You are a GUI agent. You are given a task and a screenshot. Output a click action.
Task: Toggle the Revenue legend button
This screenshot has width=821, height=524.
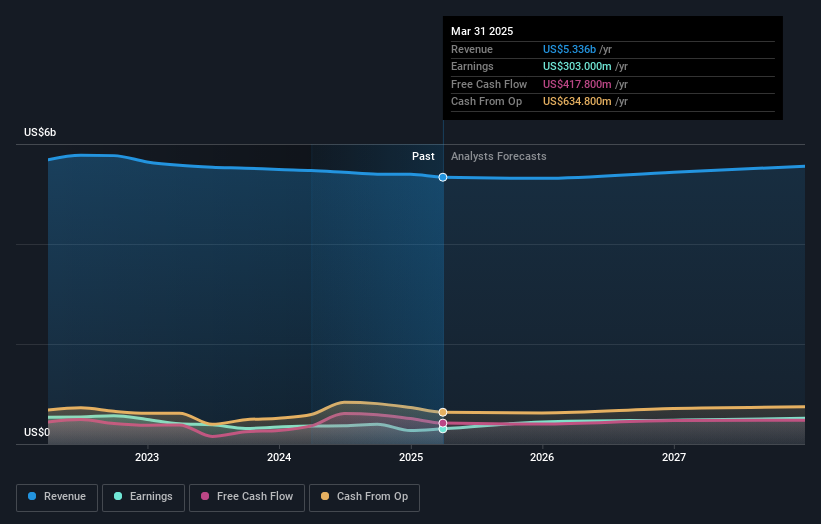(x=57, y=497)
